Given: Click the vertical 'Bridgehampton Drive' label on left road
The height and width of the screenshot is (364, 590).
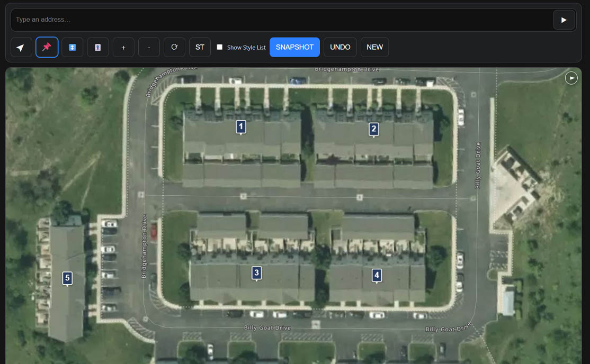Looking at the screenshot, I should click(144, 247).
